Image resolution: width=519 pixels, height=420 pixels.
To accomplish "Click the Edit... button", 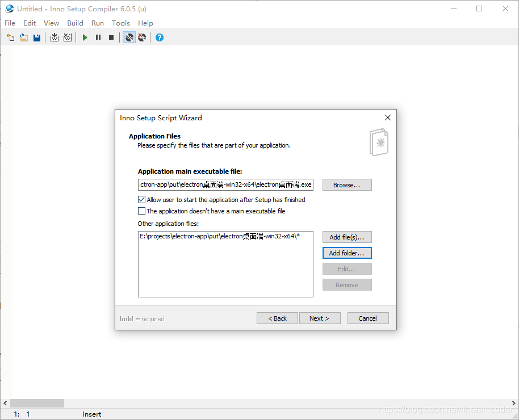I will [x=347, y=269].
